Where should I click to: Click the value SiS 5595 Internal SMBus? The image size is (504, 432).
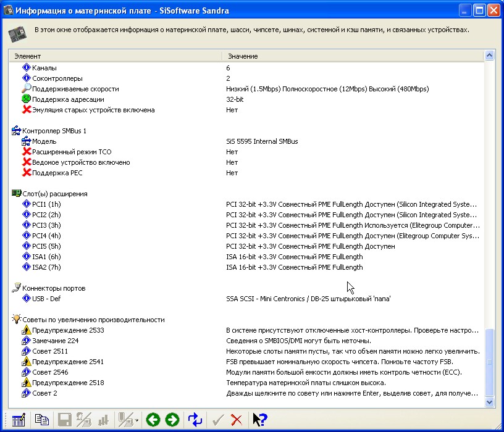[x=262, y=141]
